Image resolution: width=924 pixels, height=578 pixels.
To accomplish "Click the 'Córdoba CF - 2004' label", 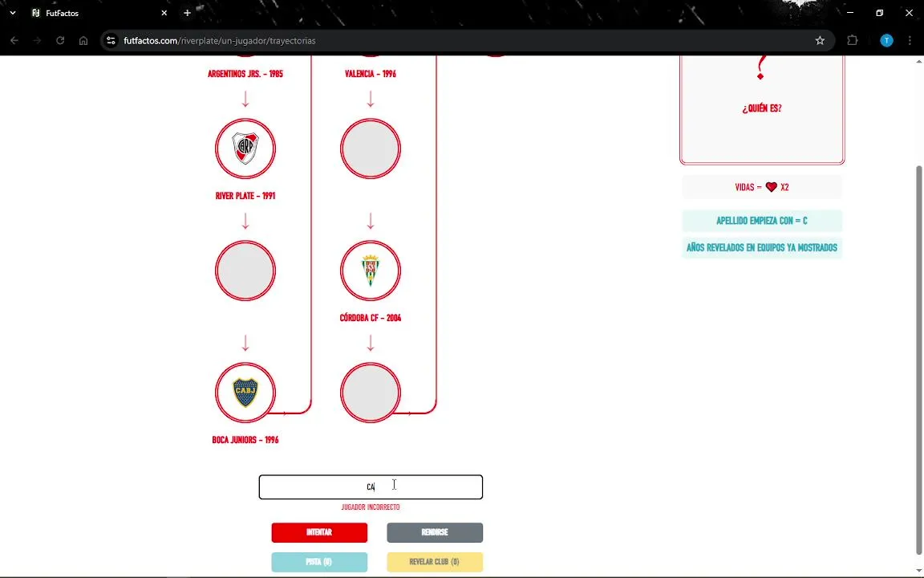I will click(x=371, y=318).
